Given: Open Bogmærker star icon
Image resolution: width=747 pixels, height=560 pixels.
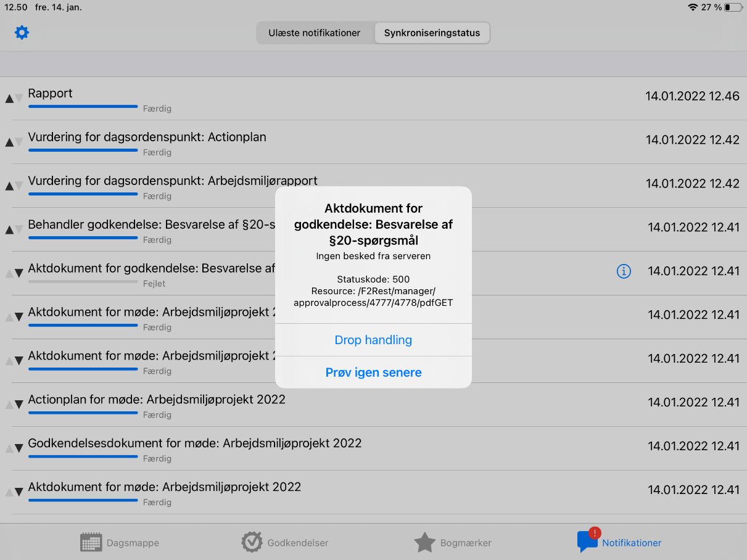Looking at the screenshot, I should tap(424, 543).
